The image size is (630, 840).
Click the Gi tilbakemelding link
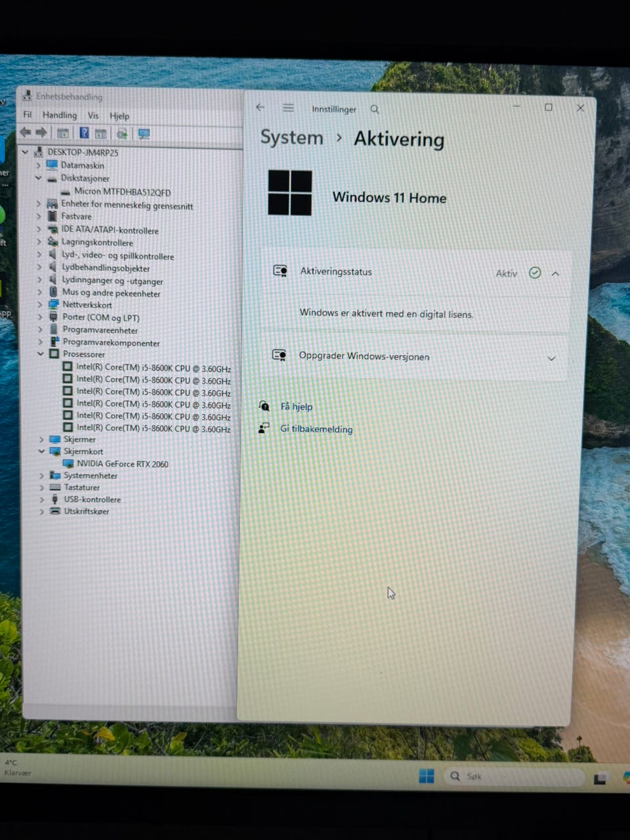click(316, 429)
